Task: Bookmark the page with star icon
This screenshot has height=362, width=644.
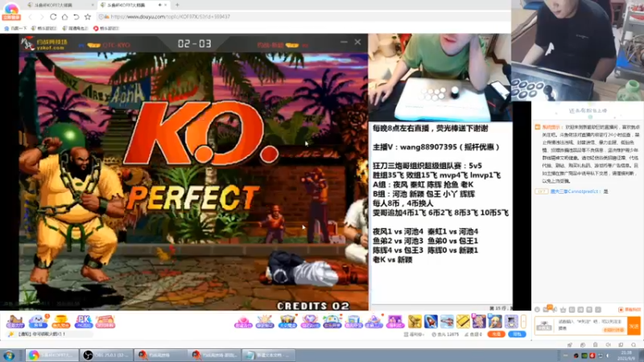Action: click(x=88, y=17)
